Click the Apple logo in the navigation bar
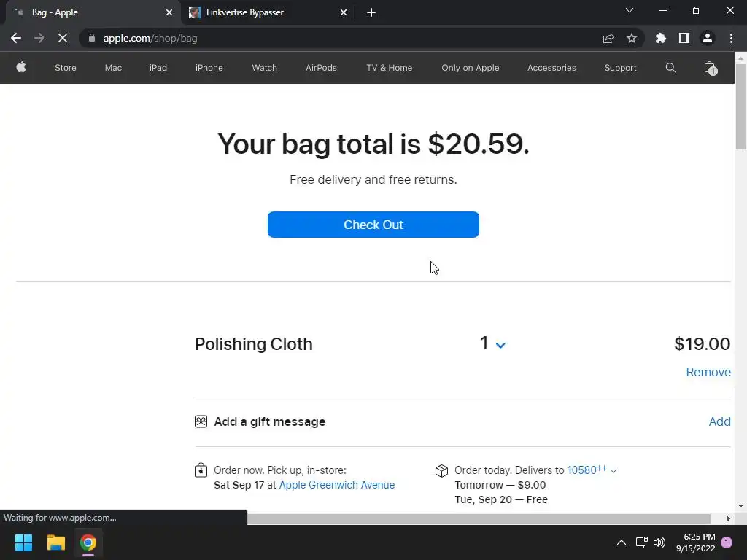 point(21,67)
